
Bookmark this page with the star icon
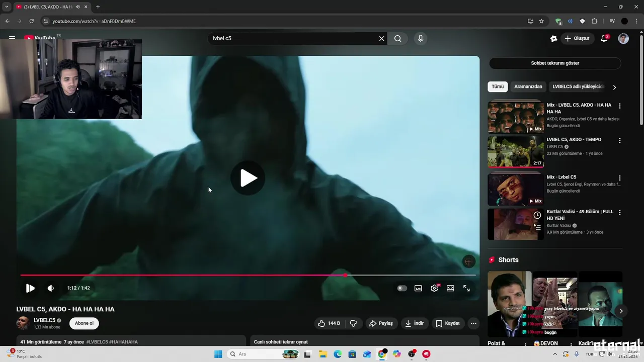coord(541,21)
